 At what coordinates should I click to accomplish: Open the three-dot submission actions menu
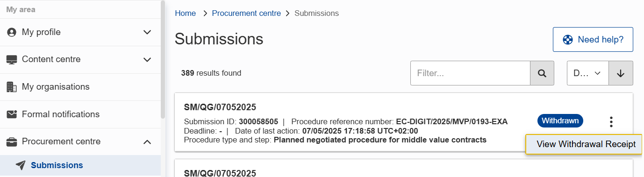(611, 122)
